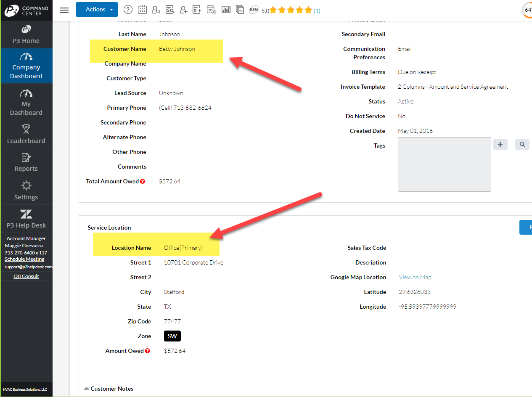This screenshot has width=532, height=397.
Task: Click the plus button next to Tags
Action: click(x=500, y=144)
